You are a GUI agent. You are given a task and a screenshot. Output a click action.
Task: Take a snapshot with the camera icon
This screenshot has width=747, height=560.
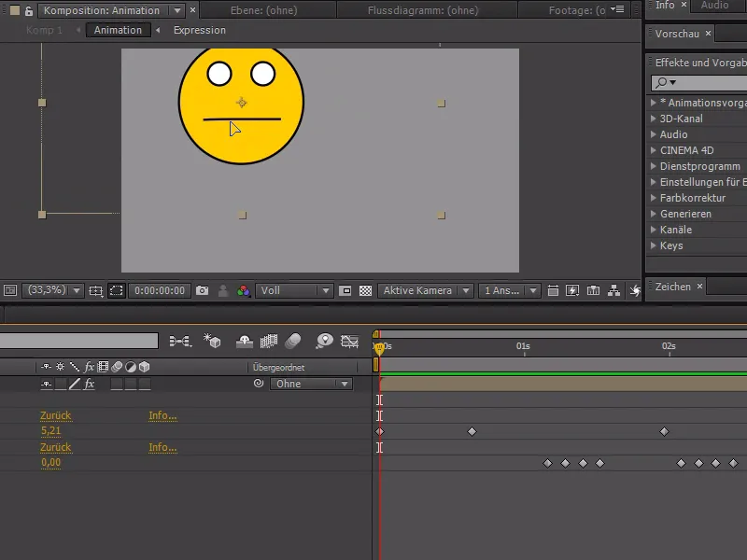coord(203,290)
